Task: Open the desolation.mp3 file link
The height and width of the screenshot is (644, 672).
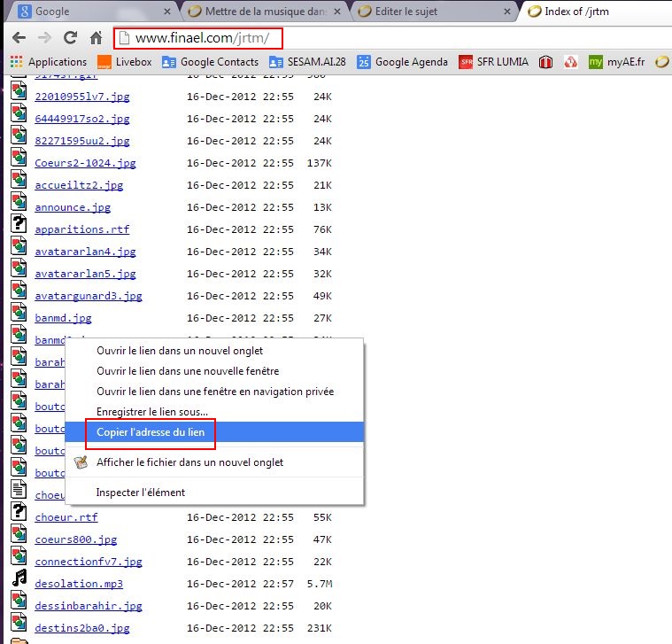Action: click(79, 584)
